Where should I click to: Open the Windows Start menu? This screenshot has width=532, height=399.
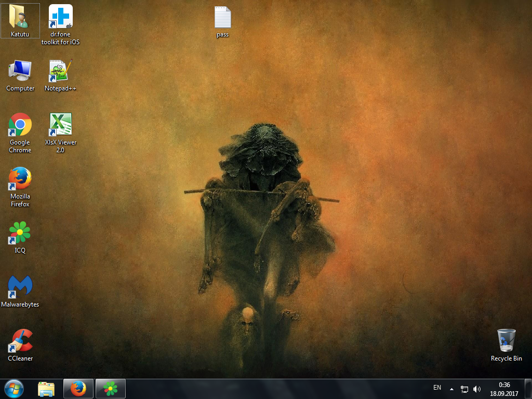pos(14,388)
